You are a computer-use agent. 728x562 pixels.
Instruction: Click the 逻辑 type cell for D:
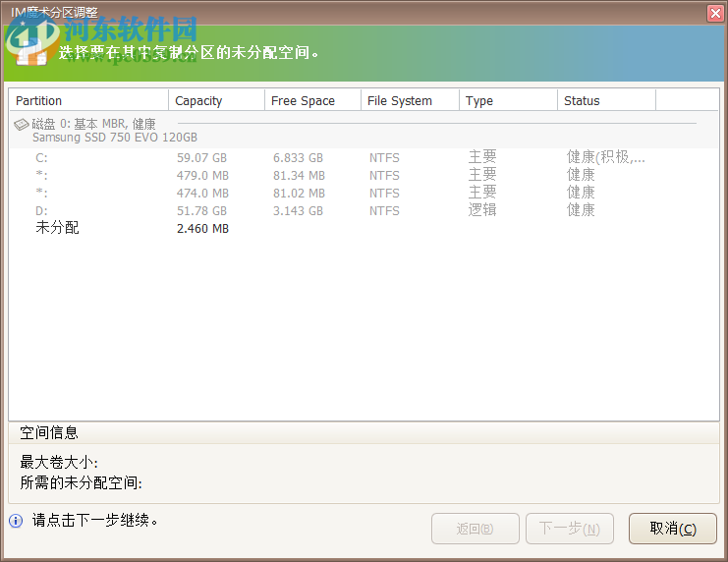(x=482, y=210)
